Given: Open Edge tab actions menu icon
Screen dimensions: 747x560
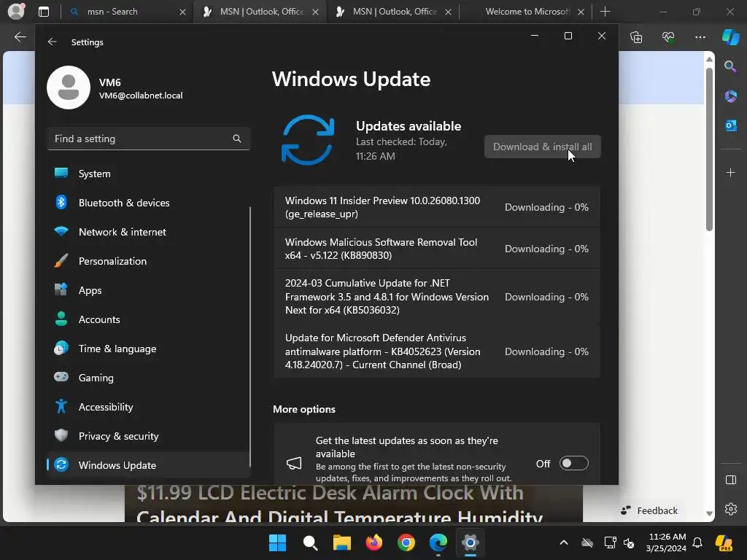Looking at the screenshot, I should [x=43, y=12].
